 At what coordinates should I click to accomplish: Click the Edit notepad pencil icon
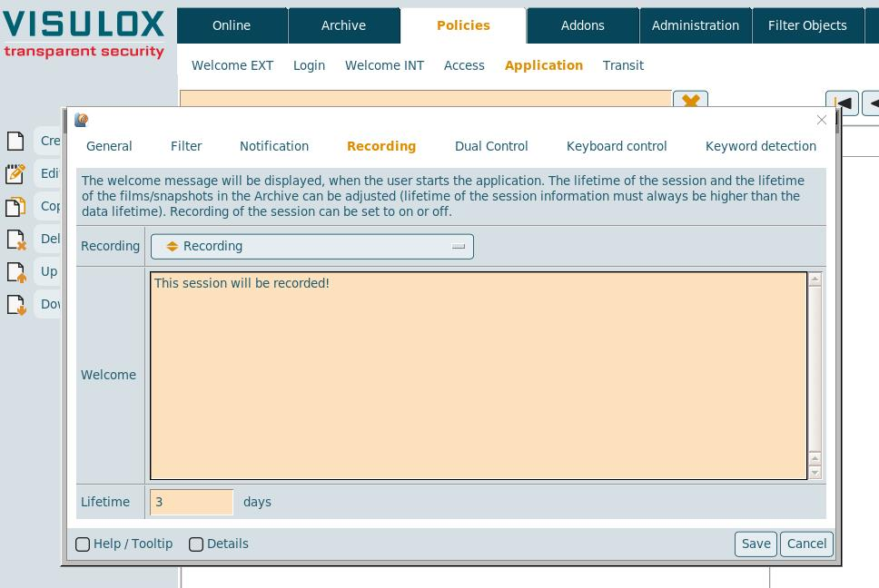coord(15,173)
